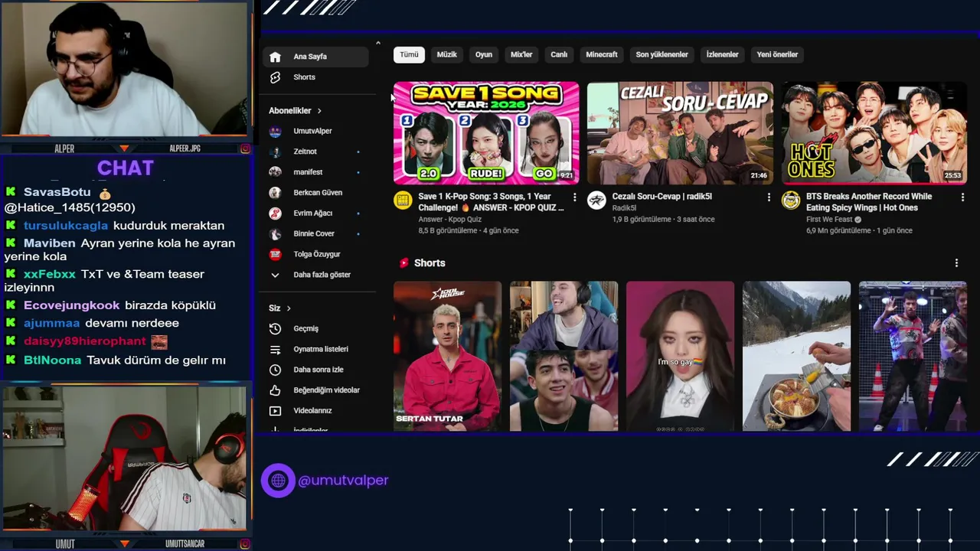Open BTS Breaks Another Record title link
980x551 pixels.
(869, 202)
